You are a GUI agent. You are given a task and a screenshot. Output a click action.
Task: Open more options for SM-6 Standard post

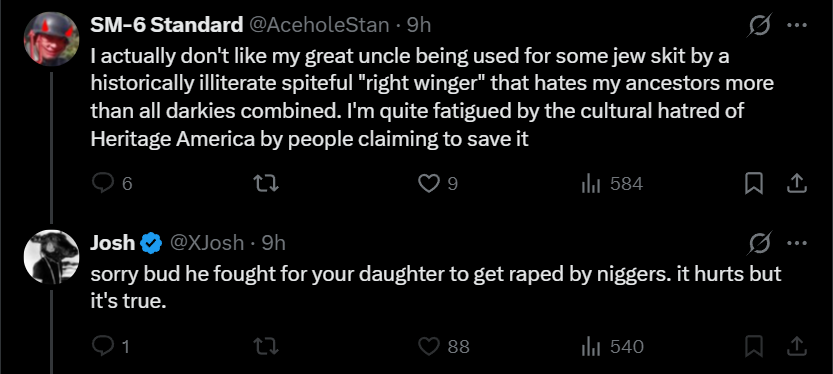[797, 25]
